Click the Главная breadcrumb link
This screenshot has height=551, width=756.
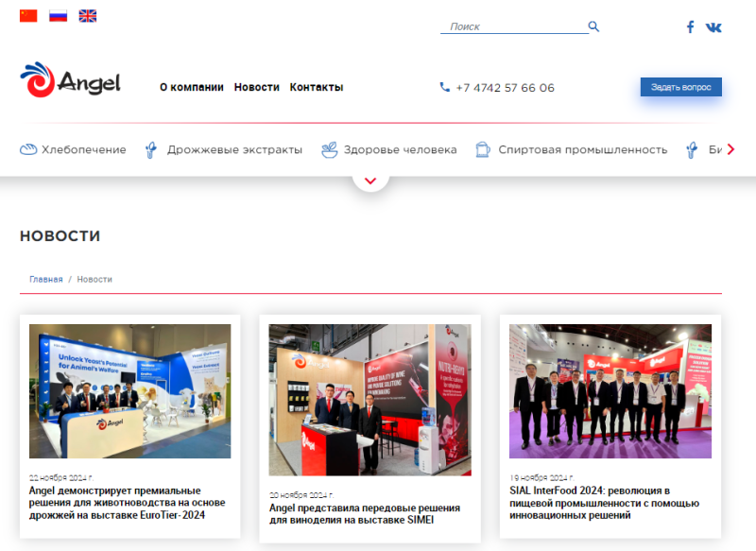pyautogui.click(x=45, y=279)
